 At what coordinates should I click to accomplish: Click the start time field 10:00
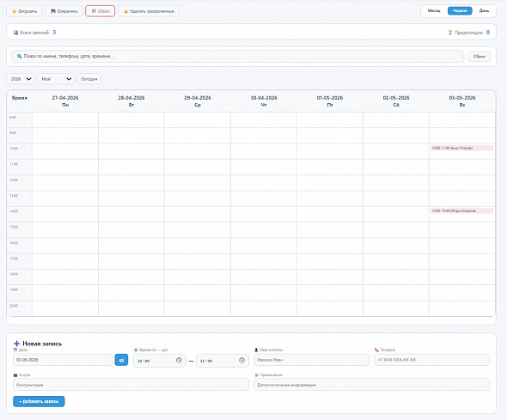[x=160, y=361]
